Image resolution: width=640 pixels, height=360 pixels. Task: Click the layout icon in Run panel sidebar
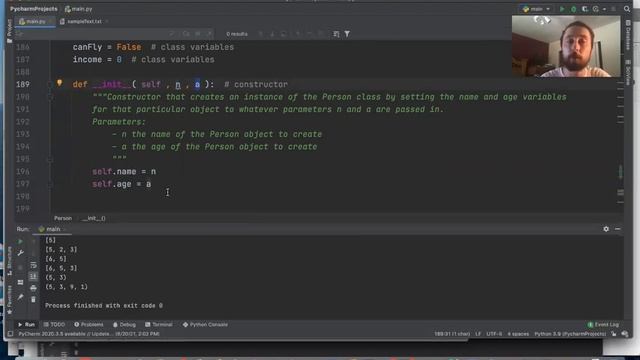pos(20,282)
